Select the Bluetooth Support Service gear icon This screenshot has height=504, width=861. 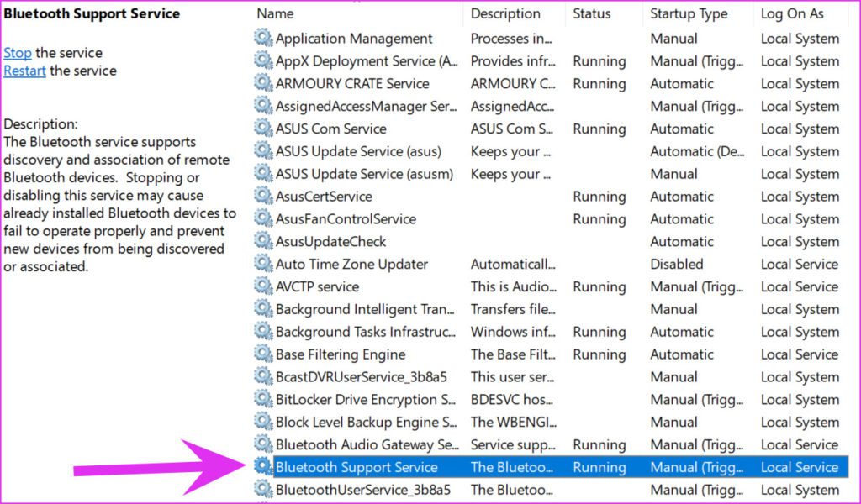(x=261, y=467)
